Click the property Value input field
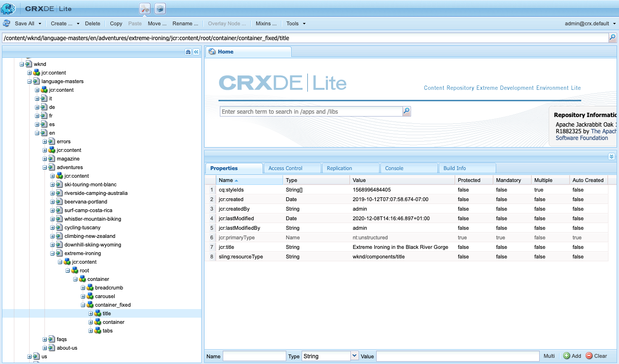 coord(458,356)
